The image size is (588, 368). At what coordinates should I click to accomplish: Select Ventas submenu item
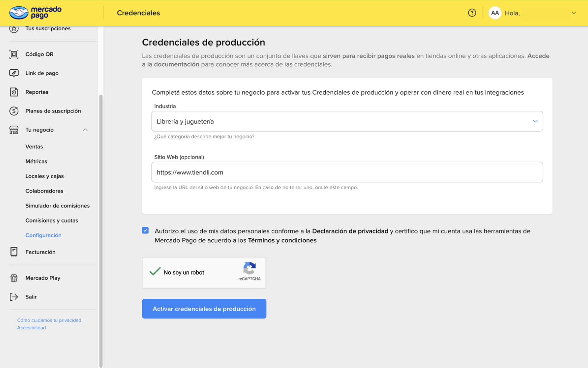34,147
